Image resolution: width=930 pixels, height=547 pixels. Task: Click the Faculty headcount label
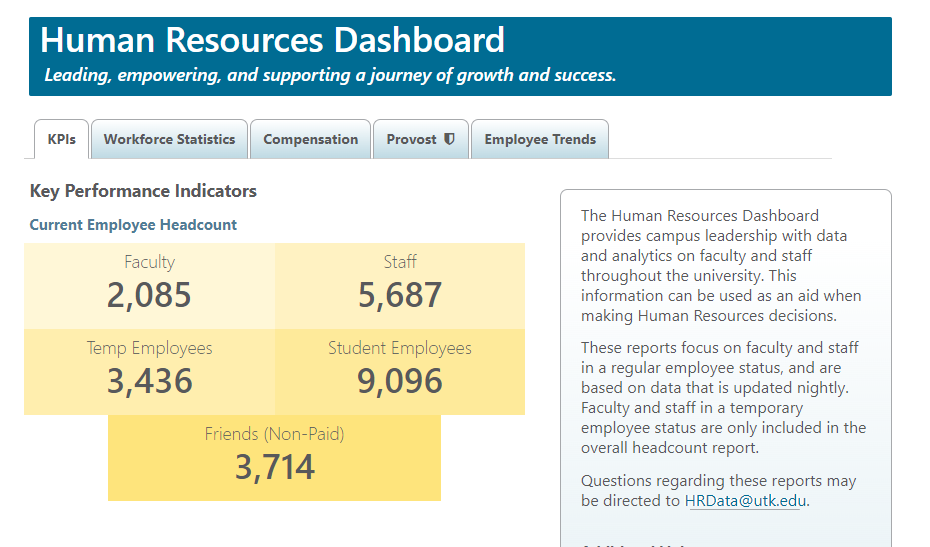tap(149, 262)
